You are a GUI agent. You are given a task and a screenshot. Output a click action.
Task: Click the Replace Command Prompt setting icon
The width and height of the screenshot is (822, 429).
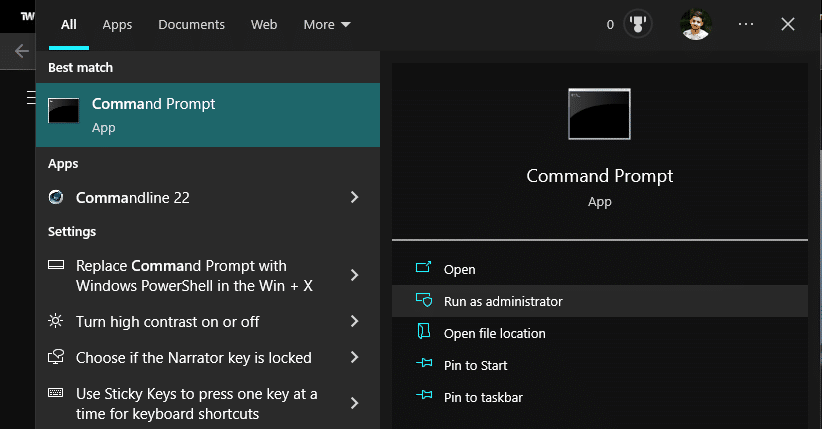pos(56,265)
